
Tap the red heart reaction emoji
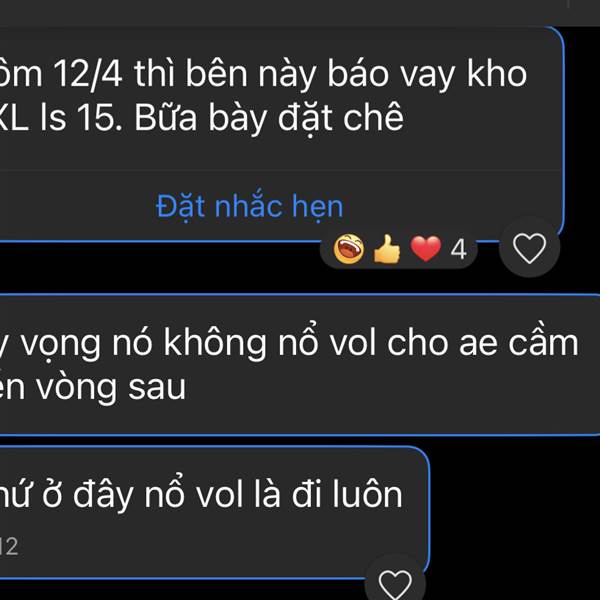[x=426, y=249]
